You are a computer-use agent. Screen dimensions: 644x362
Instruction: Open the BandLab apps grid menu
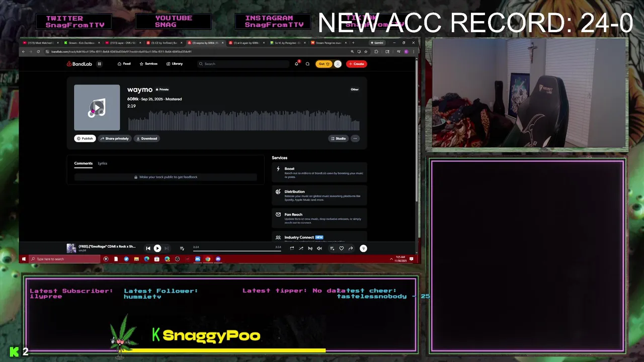pos(99,64)
